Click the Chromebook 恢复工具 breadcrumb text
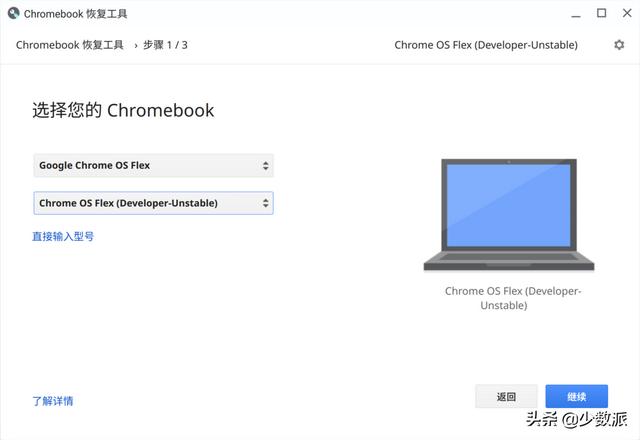 pos(70,45)
